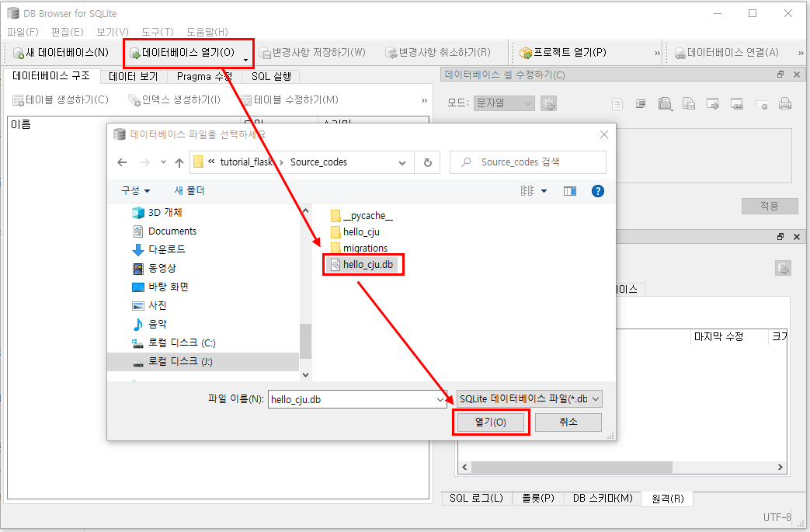Click 프로젝트 열기(P) toolbar button
The image size is (810, 532).
click(x=563, y=53)
